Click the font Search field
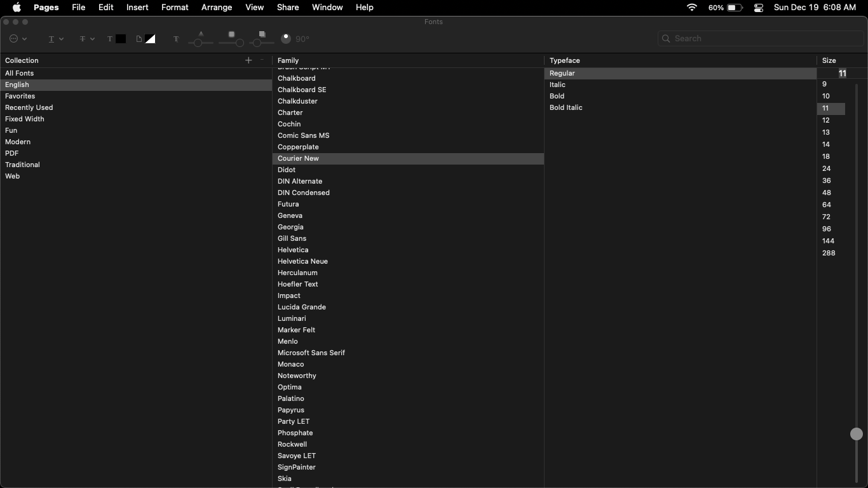This screenshot has width=868, height=488. 761,39
